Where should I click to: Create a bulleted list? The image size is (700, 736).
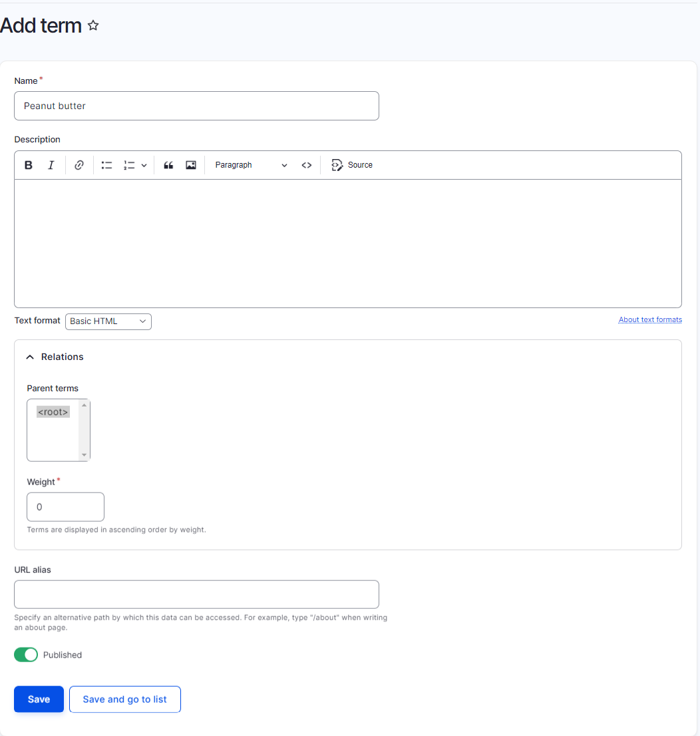click(106, 164)
